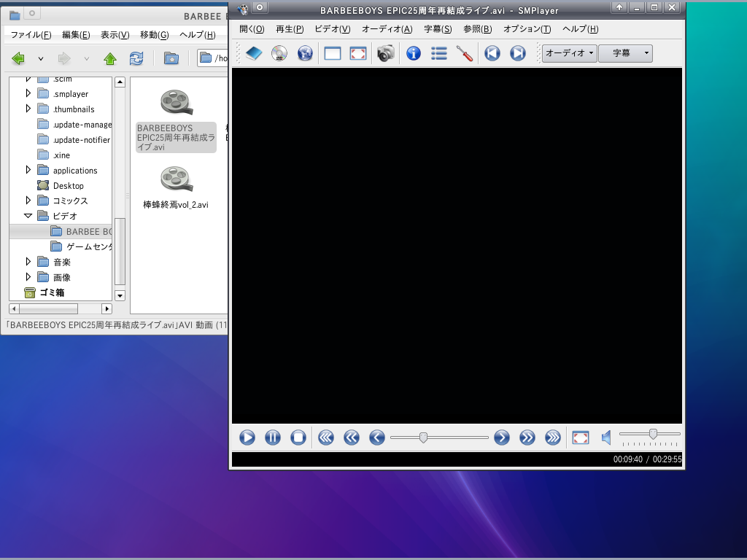The height and width of the screenshot is (560, 747).
Task: Click the location path field in file manager
Action: [212, 58]
